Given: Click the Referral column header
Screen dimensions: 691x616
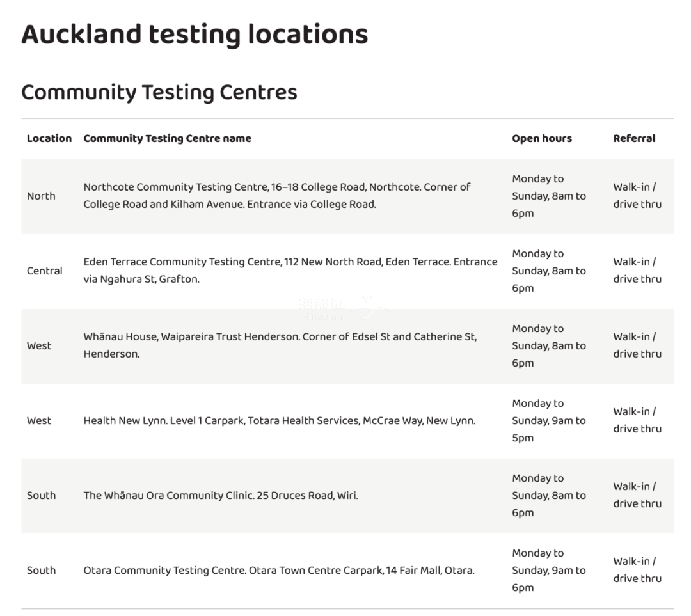Looking at the screenshot, I should pos(634,138).
